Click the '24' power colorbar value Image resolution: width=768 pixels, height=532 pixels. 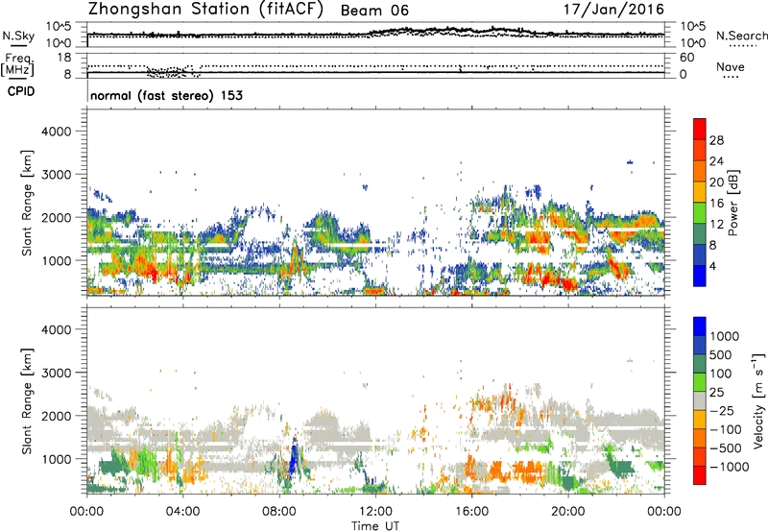tap(716, 161)
